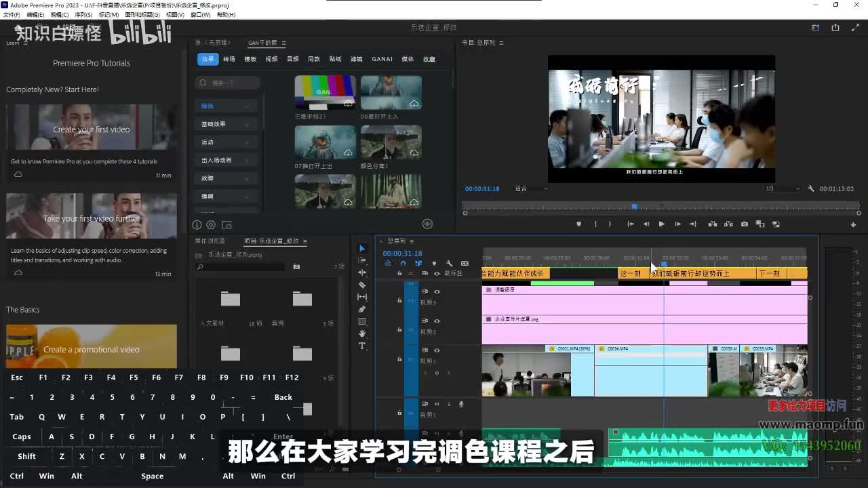Go to In point in program monitor
The image size is (868, 488).
(630, 224)
